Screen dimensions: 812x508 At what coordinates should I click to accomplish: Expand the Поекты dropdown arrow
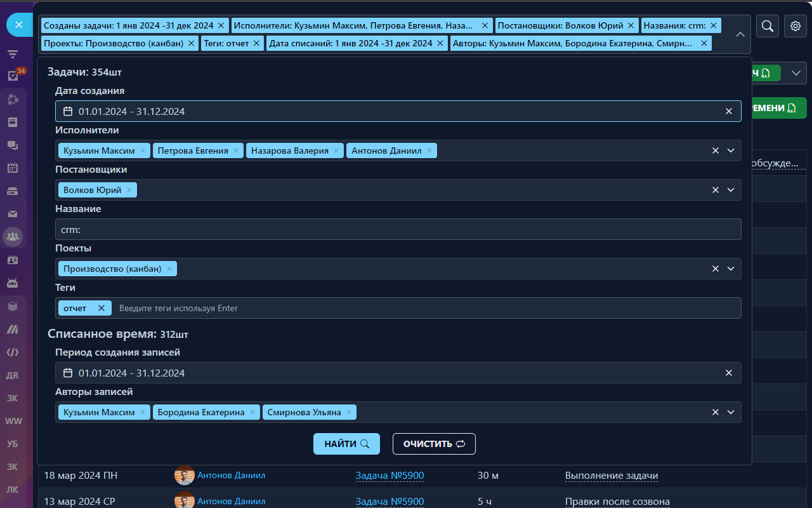point(730,269)
